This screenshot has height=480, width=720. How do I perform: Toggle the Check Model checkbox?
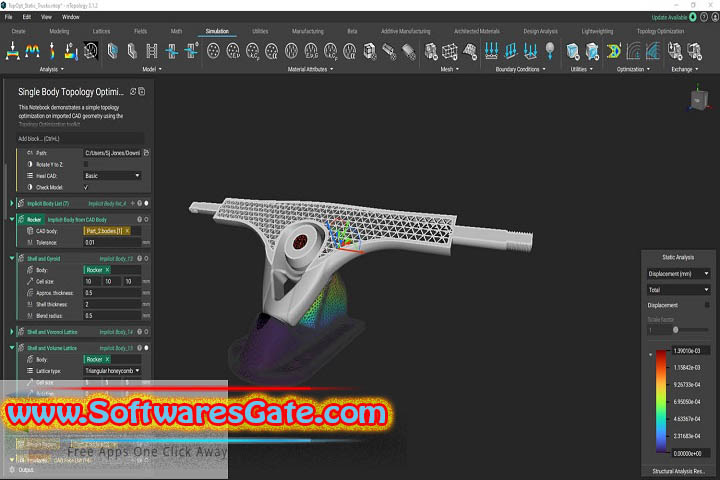pos(86,187)
